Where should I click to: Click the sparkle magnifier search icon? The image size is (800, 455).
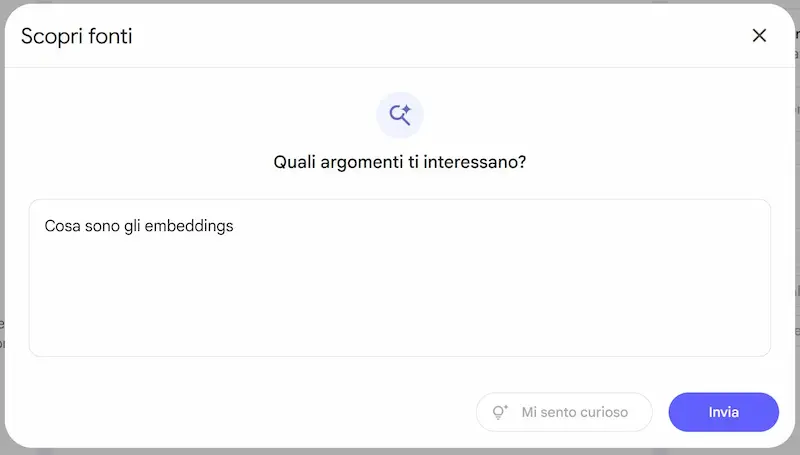[x=400, y=115]
